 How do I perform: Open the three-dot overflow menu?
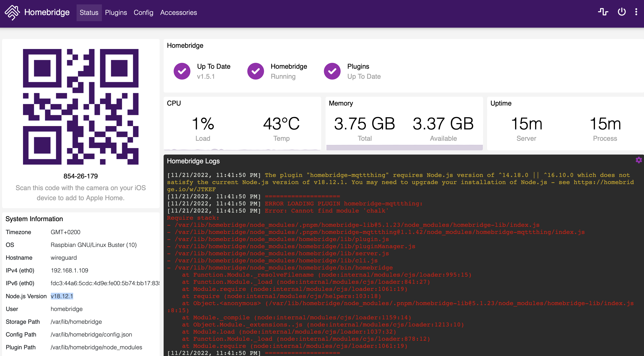click(x=636, y=12)
